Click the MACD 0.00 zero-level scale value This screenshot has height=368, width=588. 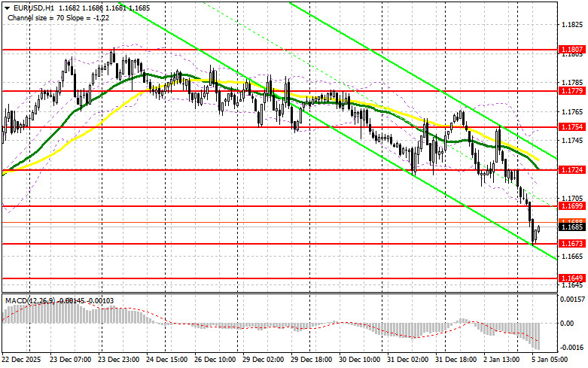click(567, 323)
